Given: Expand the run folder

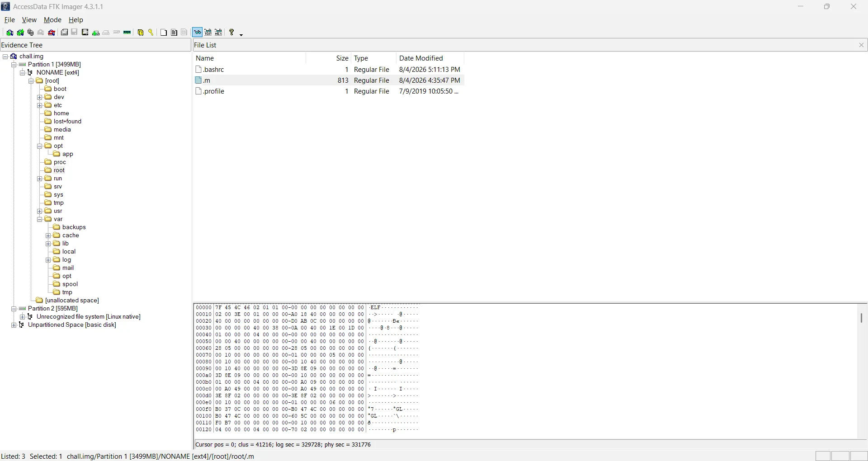Looking at the screenshot, I should 40,179.
